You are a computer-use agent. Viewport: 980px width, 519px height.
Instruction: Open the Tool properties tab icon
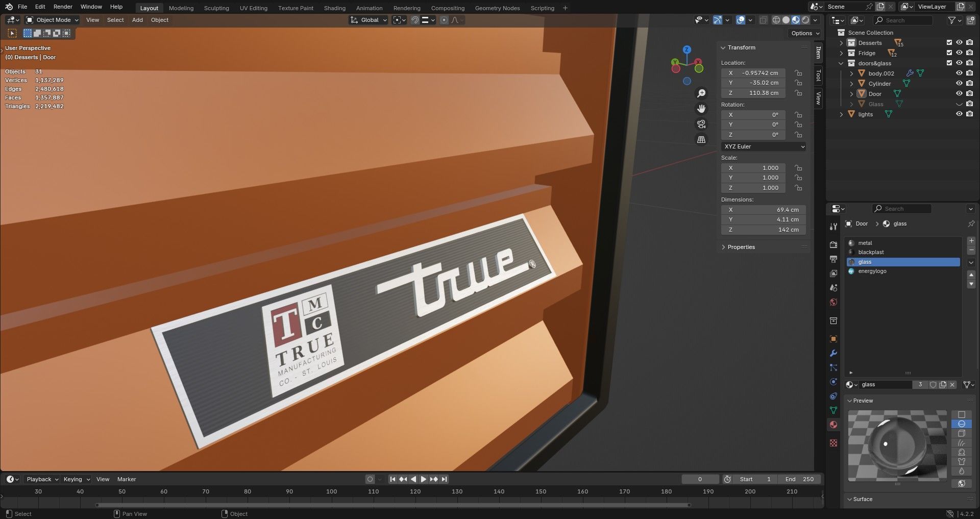pos(834,227)
